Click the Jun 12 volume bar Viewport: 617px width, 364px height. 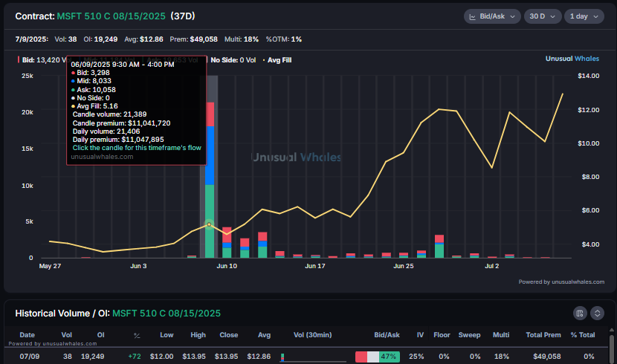click(262, 245)
